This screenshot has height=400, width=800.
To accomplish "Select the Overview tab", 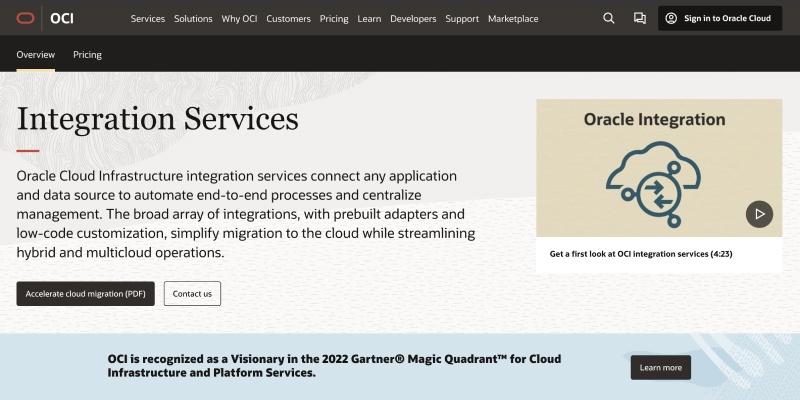I will [36, 55].
